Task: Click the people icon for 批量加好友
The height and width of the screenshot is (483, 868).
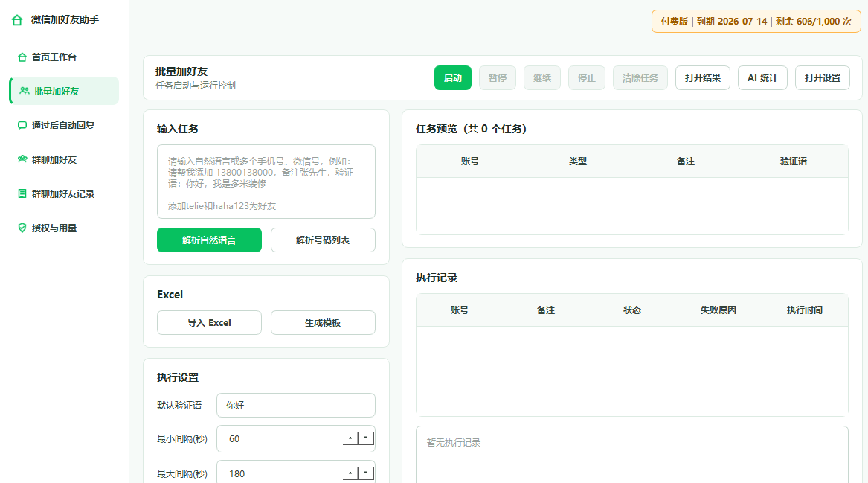Action: coord(25,91)
